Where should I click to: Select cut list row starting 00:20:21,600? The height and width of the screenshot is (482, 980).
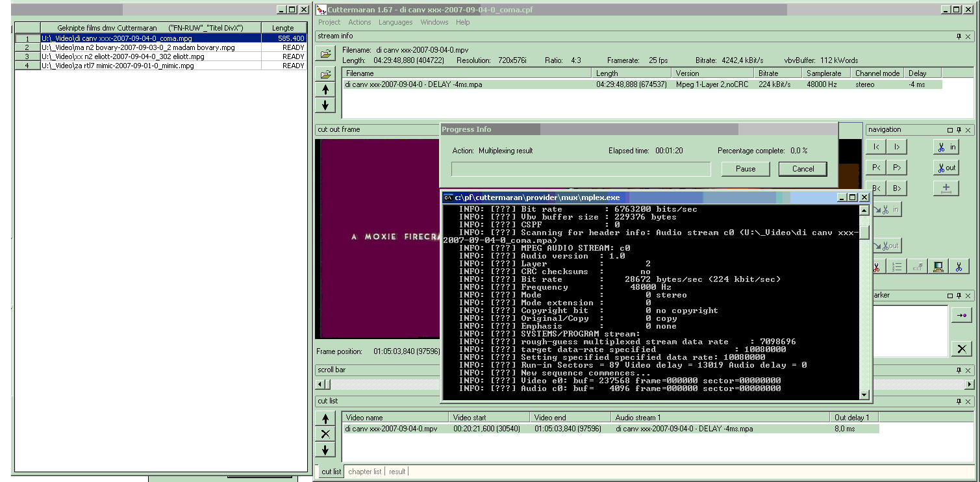610,429
